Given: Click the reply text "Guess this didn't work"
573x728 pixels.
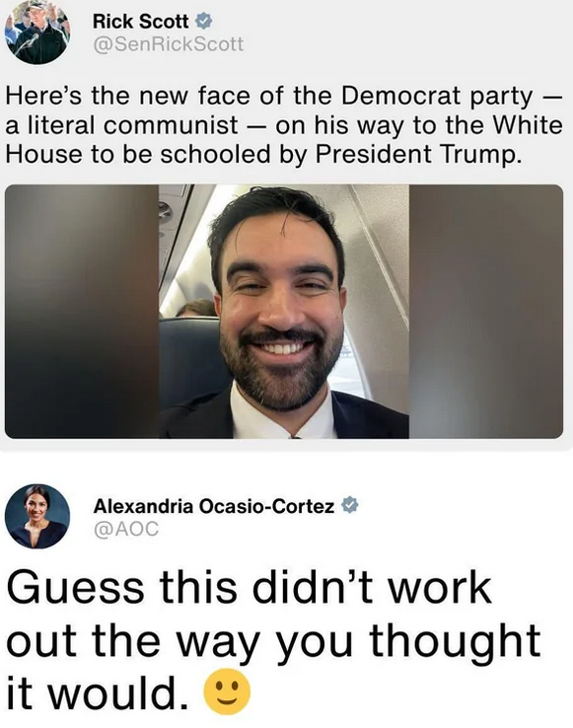Looking at the screenshot, I should click(249, 588).
